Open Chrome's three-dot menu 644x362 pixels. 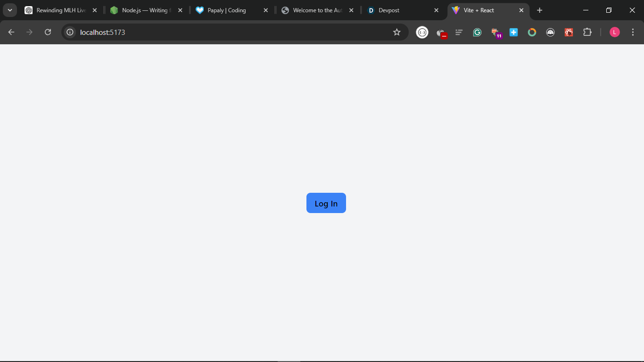click(x=633, y=32)
